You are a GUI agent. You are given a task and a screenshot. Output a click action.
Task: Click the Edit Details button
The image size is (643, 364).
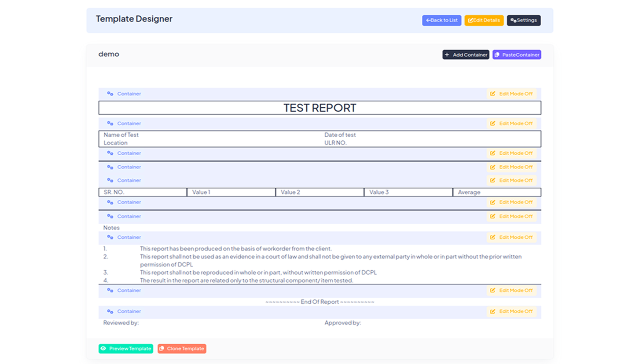[x=484, y=20]
